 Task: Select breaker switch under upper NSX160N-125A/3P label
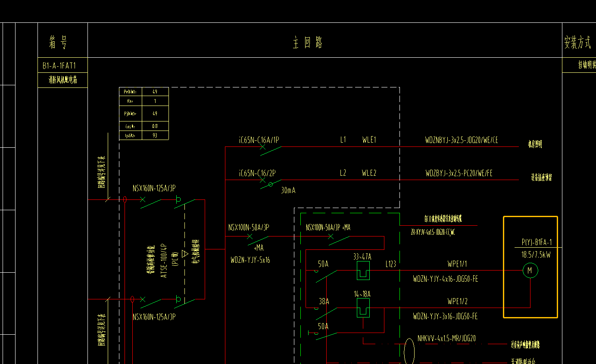[151, 203]
